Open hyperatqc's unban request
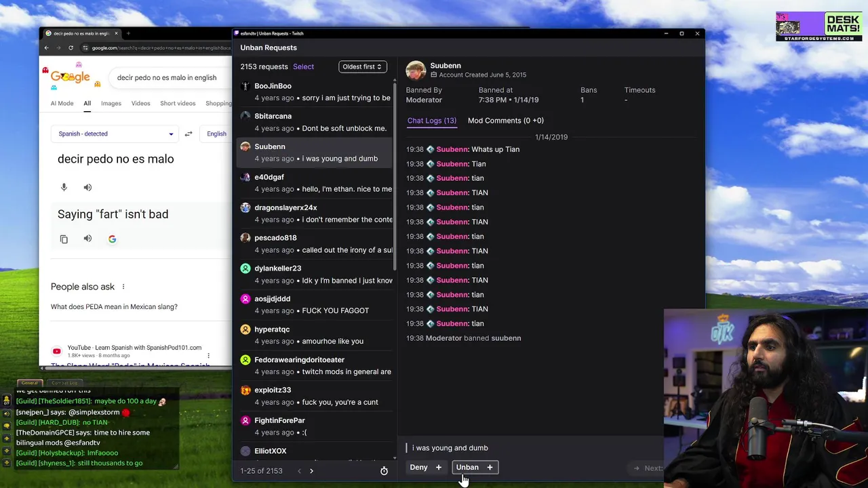Viewport: 868px width, 488px height. click(x=315, y=335)
